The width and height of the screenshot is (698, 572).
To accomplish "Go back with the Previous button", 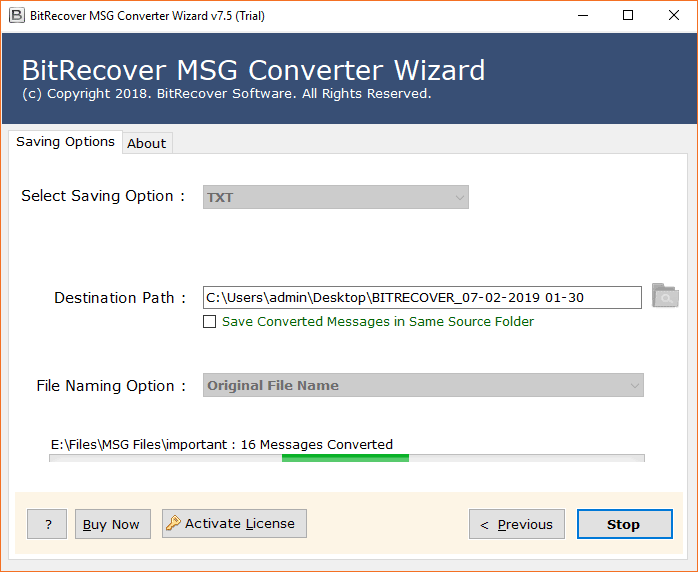I will [517, 524].
